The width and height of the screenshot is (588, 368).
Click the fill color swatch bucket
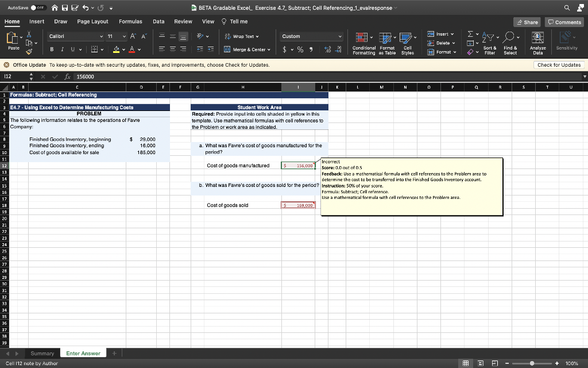pyautogui.click(x=116, y=49)
